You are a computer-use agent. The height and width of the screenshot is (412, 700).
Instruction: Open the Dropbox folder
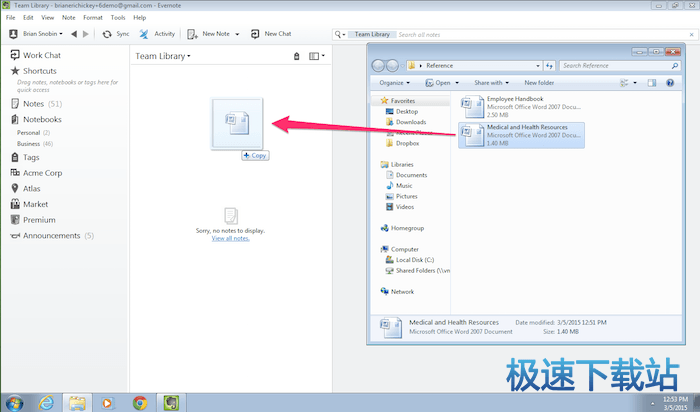[x=402, y=143]
